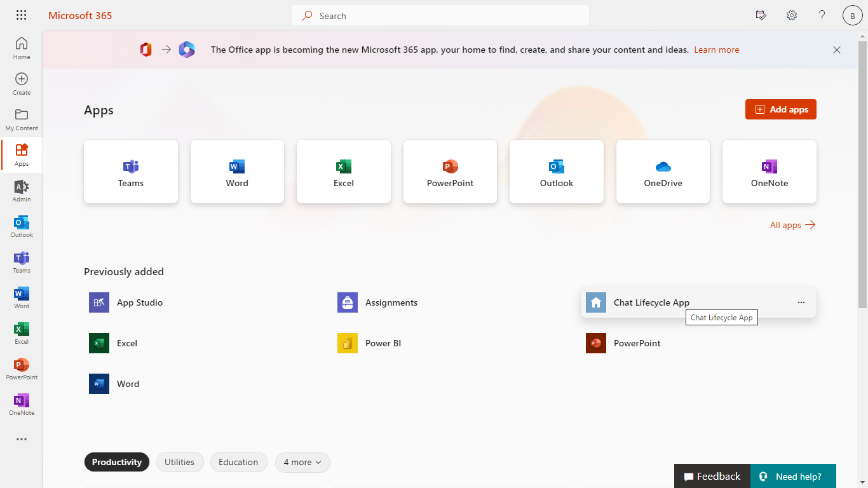Image resolution: width=868 pixels, height=488 pixels.
Task: Show more sidebar apps ellipsis
Action: tap(22, 439)
